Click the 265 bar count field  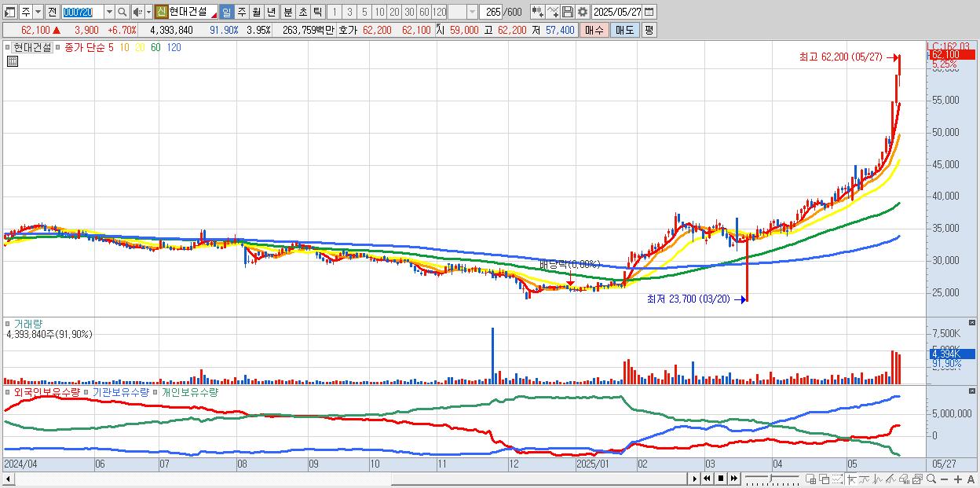pos(492,12)
